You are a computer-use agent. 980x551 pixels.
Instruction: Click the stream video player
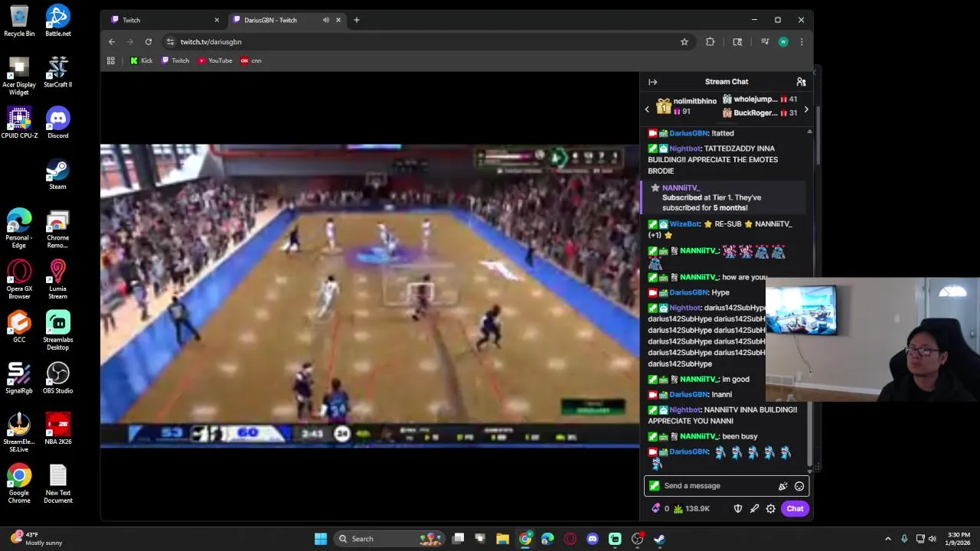click(370, 295)
